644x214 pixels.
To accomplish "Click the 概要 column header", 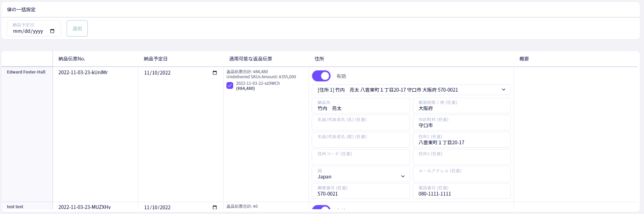I will (524, 59).
